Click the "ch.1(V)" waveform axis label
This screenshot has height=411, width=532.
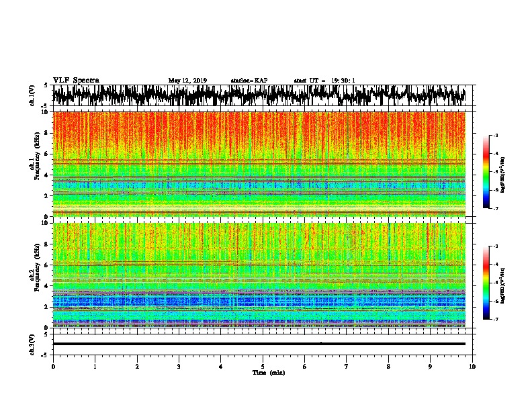pos(32,95)
